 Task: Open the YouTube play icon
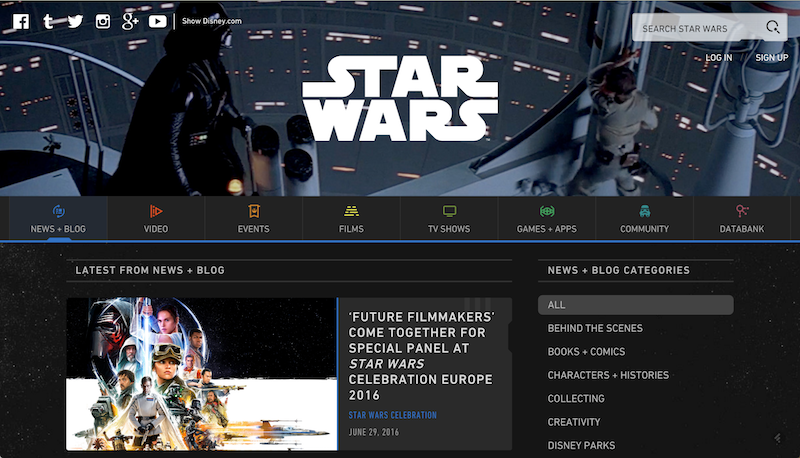[157, 21]
